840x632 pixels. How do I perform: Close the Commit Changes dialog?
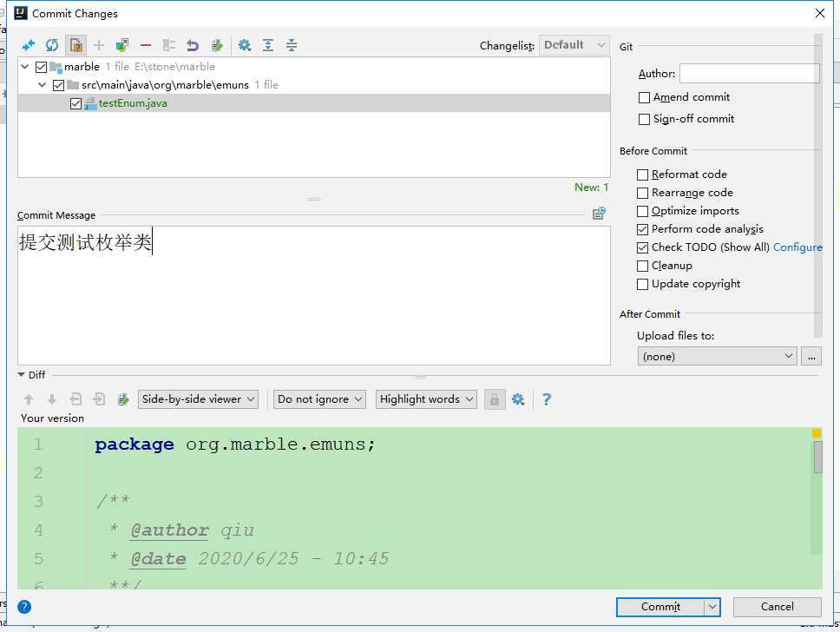tap(820, 13)
